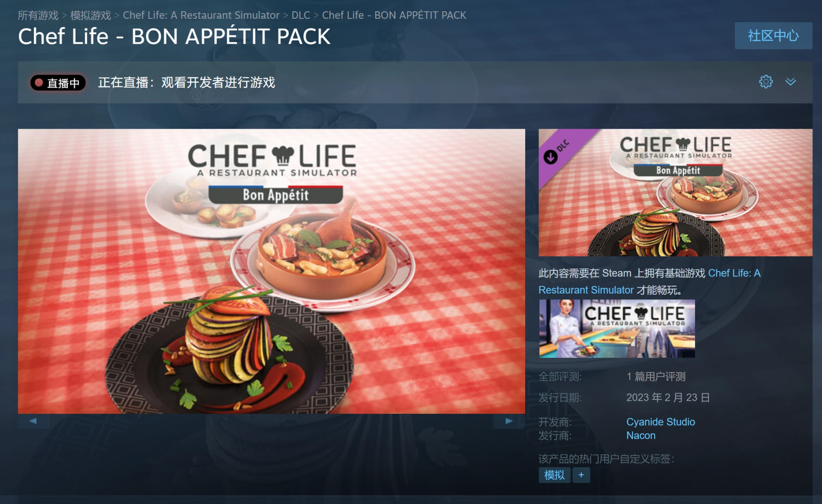The image size is (822, 504).
Task: Collapse the live broadcast panel chevron
Action: (790, 82)
